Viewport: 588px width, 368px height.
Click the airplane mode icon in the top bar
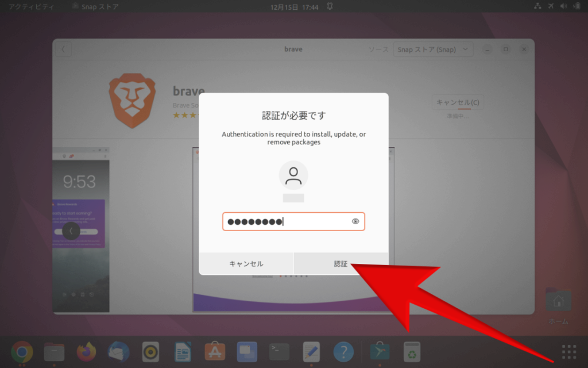pos(551,6)
